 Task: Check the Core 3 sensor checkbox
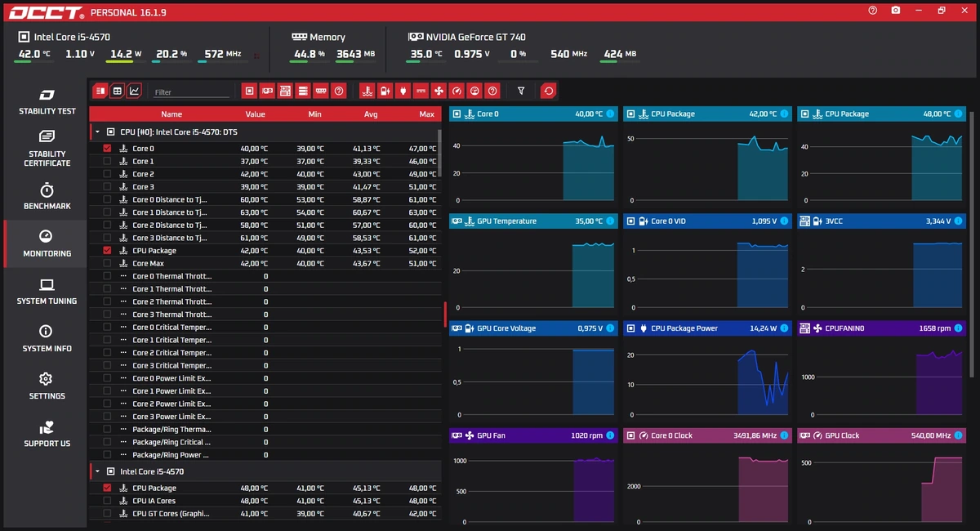tap(107, 187)
